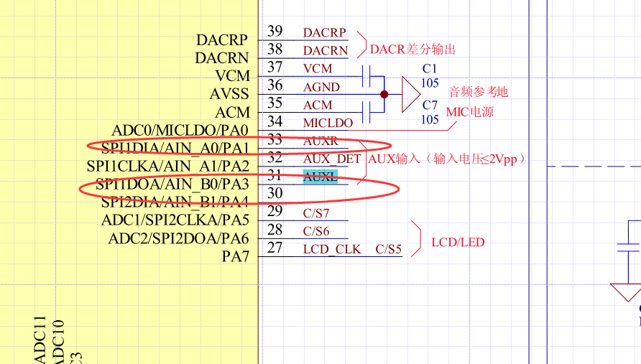This screenshot has width=641, height=364.
Task: Select the ADC2/SPI2DOA/PA6 pin name
Action: [x=178, y=238]
